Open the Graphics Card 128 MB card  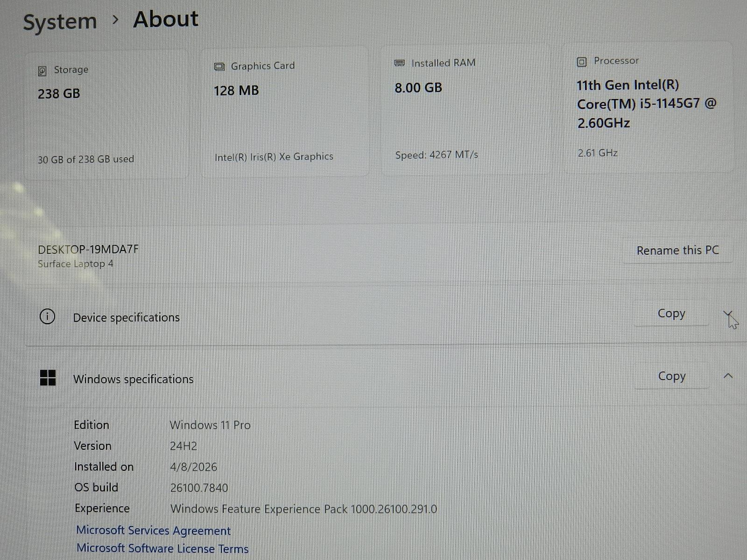tap(285, 112)
